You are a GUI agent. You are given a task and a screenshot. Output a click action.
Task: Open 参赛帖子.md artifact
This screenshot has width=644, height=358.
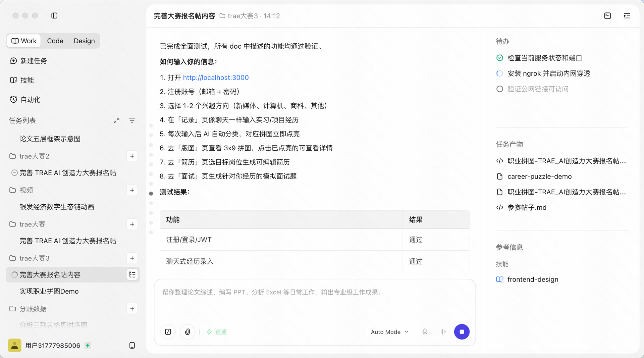[522, 208]
